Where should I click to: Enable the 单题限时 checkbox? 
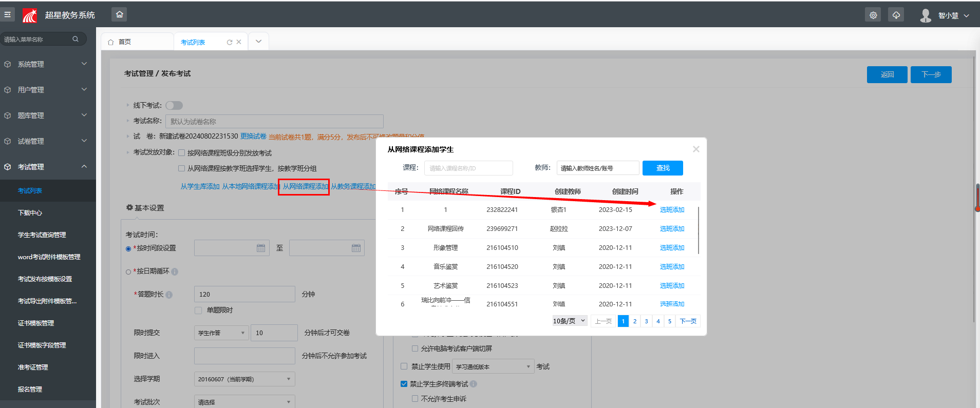coord(198,310)
